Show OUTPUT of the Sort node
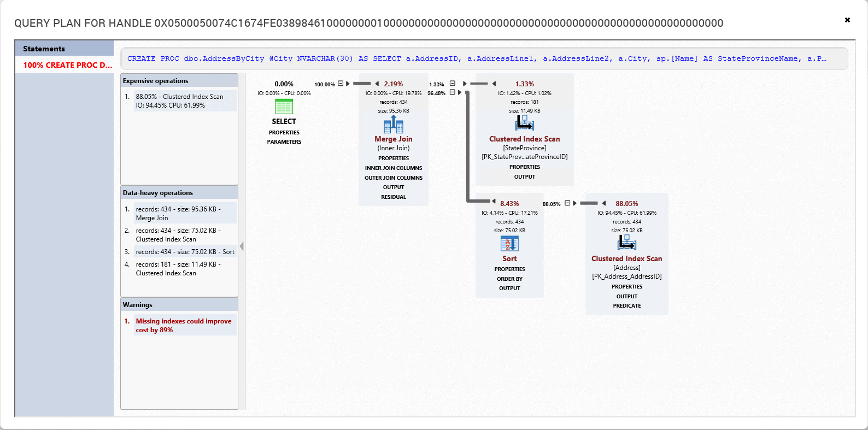This screenshot has width=868, height=430. point(509,288)
